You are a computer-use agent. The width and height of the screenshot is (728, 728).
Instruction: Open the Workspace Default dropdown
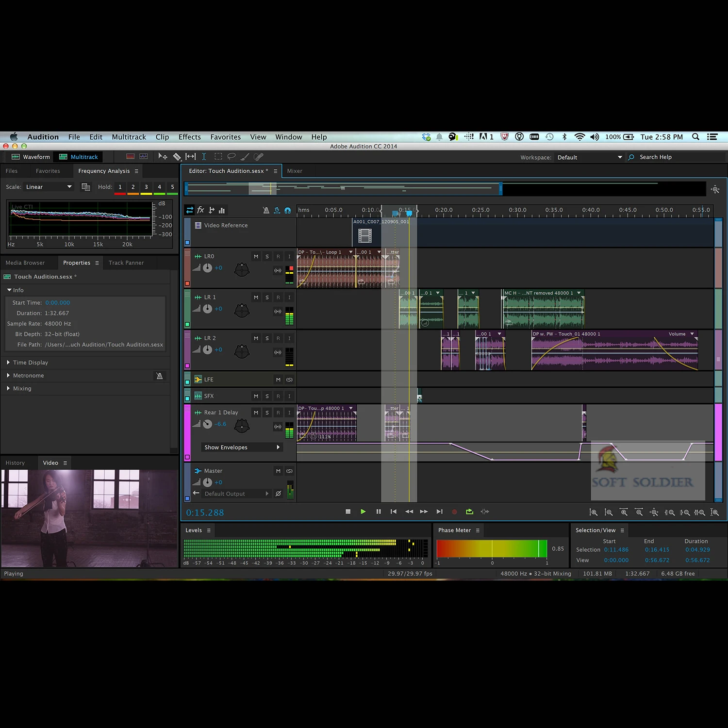tap(590, 157)
